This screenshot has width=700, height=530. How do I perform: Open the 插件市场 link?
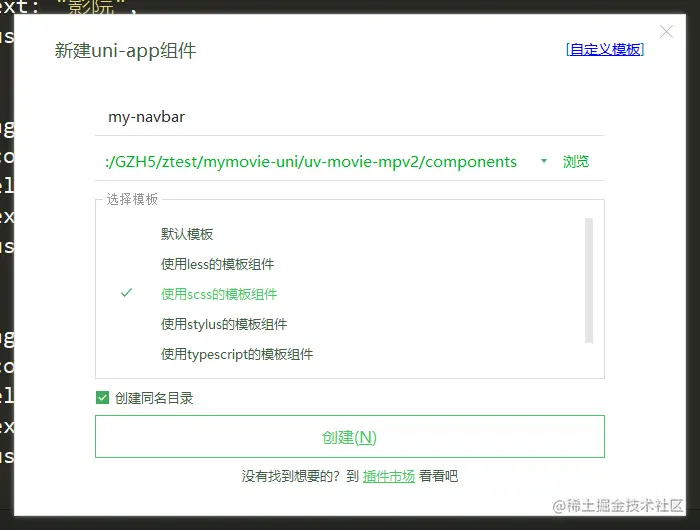pos(389,476)
